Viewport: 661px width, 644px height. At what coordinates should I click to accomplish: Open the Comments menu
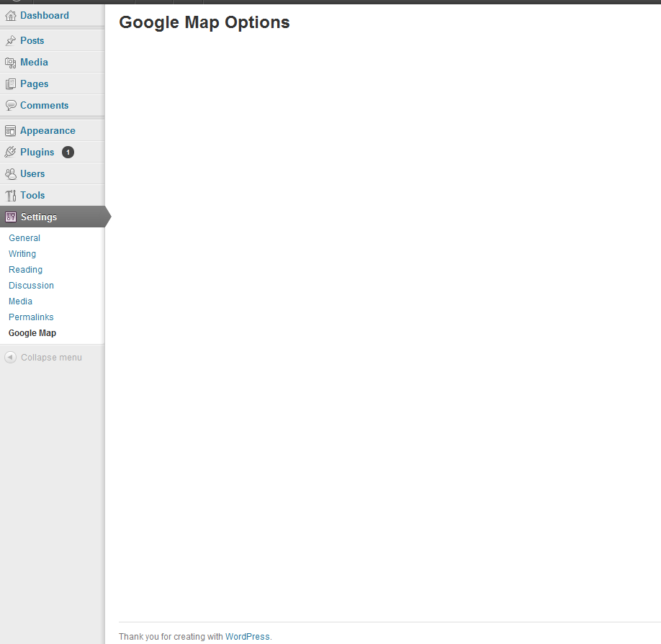tap(44, 105)
